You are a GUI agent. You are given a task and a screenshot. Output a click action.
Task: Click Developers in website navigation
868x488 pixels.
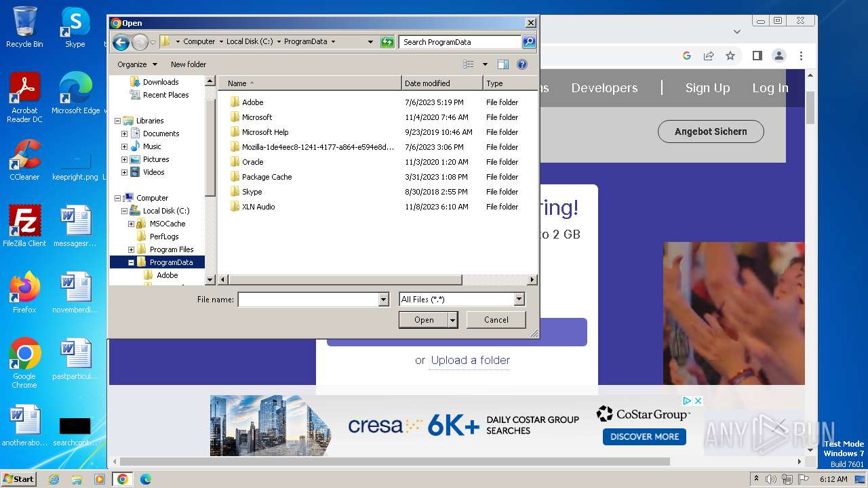604,88
